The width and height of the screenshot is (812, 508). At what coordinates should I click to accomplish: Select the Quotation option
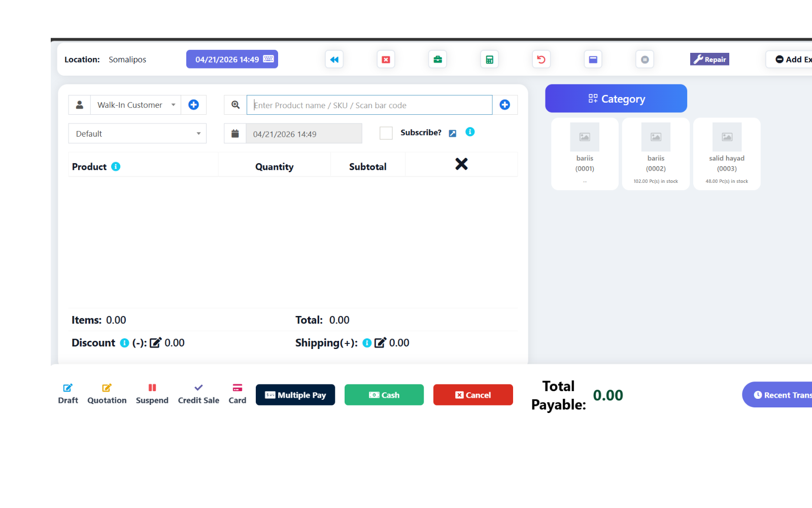[x=107, y=394]
